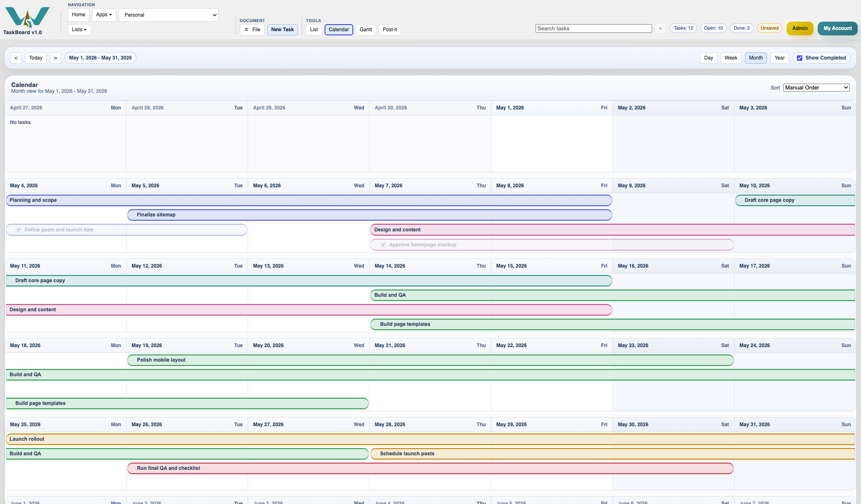Switch to the List tool view
Image resolution: width=861 pixels, height=504 pixels.
(314, 30)
